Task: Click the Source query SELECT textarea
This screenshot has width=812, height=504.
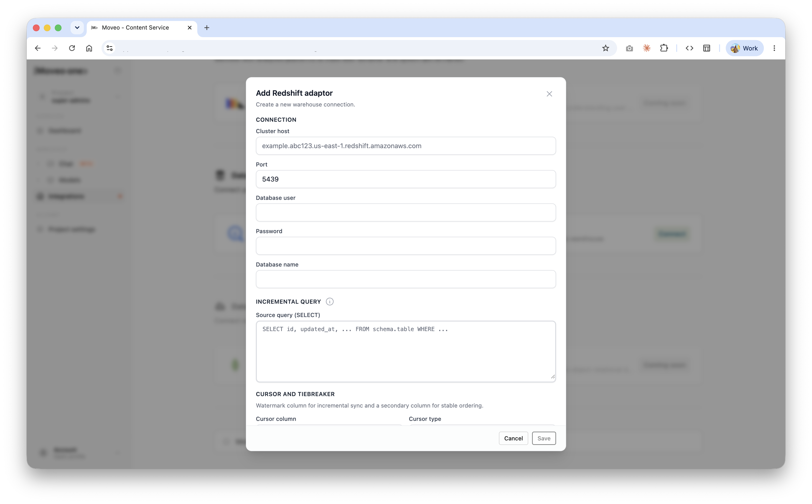Action: pos(406,351)
